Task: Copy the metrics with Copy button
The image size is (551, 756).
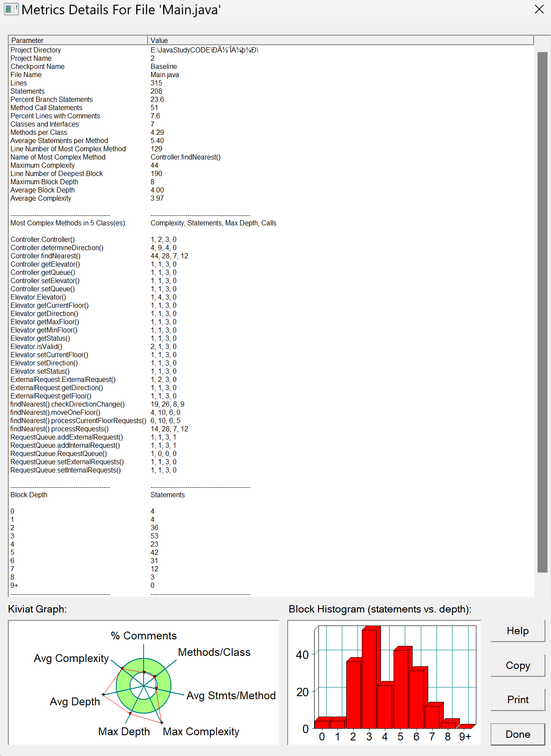Action: click(x=518, y=665)
